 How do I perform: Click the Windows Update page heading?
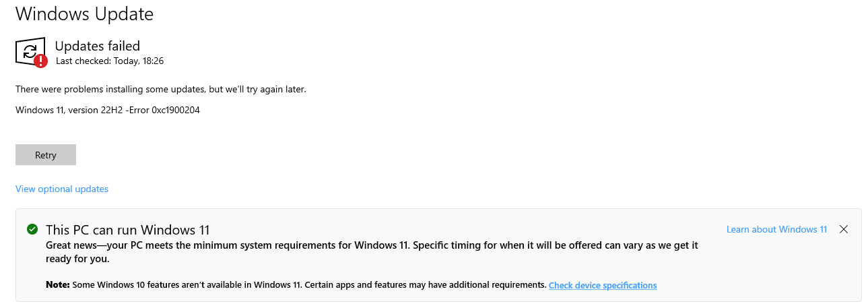pos(84,13)
